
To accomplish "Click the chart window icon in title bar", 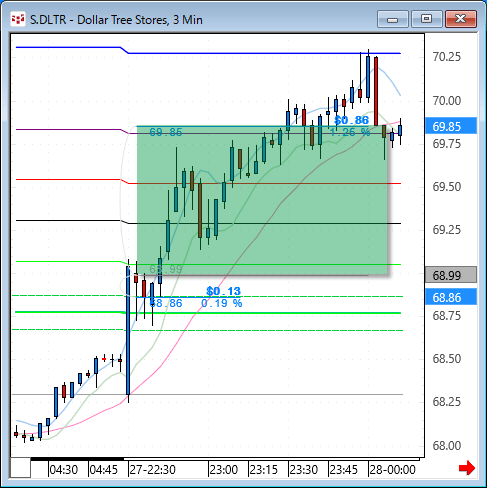I will 18,19.
